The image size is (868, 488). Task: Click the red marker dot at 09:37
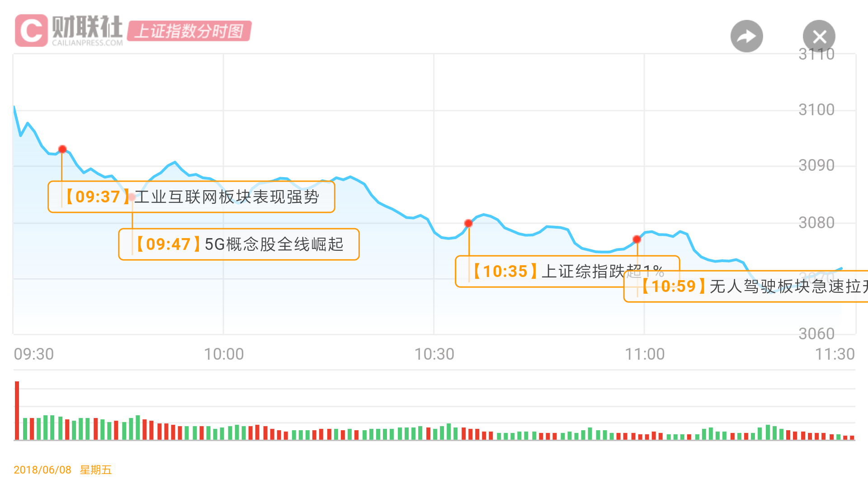pos(62,149)
